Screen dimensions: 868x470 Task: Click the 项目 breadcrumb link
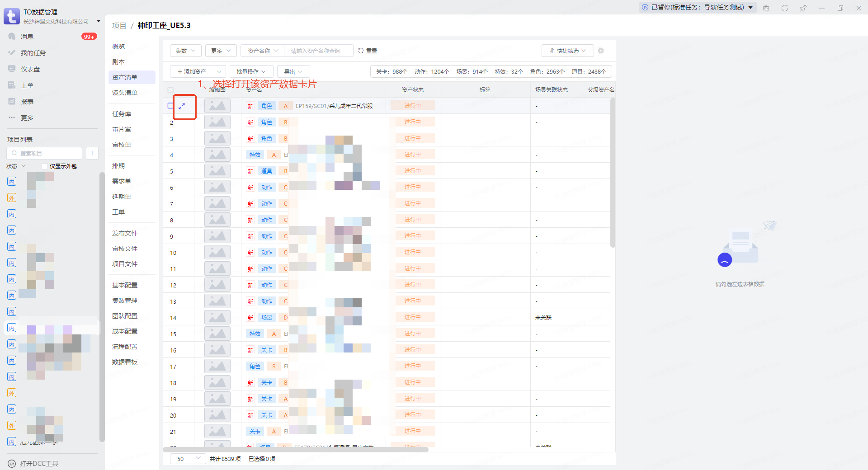tap(119, 25)
